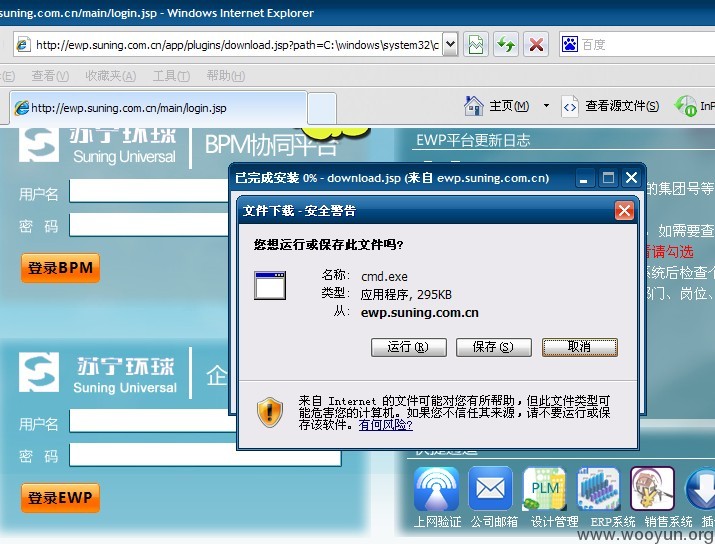The image size is (715, 544).
Task: Open 设计管理 PLM icon
Action: point(544,489)
